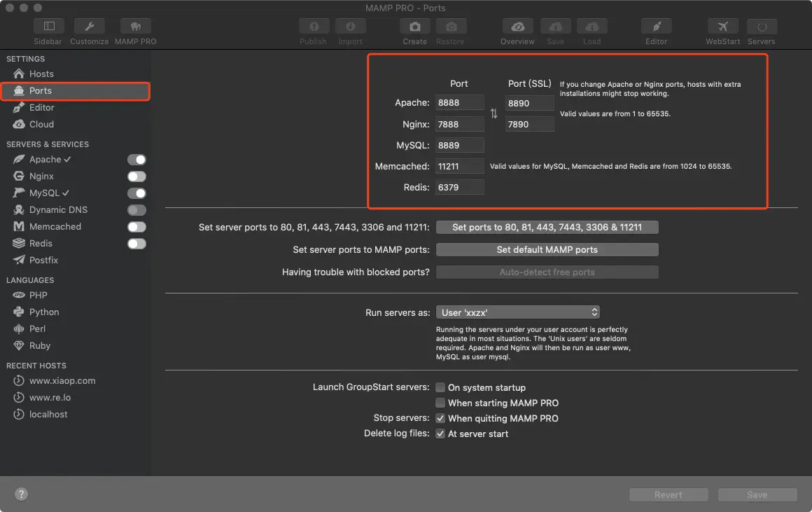
Task: Click the cloud Save toolbar icon
Action: [556, 27]
